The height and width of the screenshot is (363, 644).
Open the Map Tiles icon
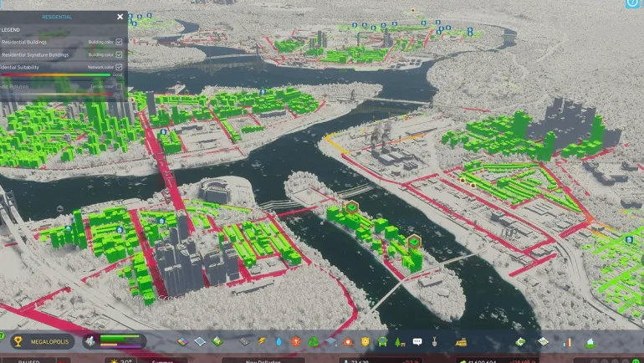pyautogui.click(x=543, y=341)
